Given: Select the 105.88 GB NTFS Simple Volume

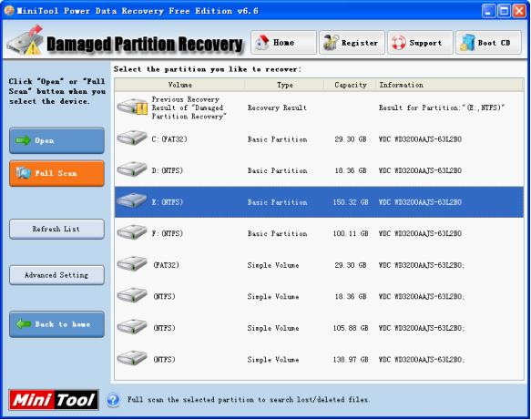Looking at the screenshot, I should pyautogui.click(x=319, y=328).
